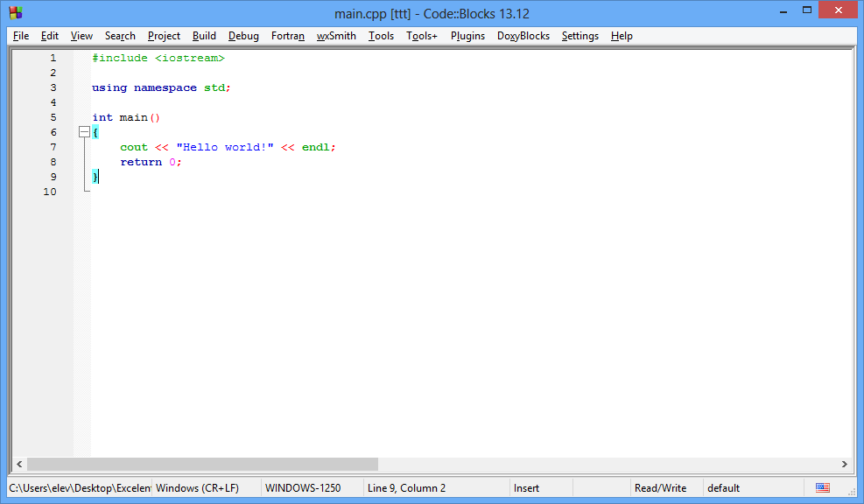Click the WINDOWS-1250 encoding indicator
The height and width of the screenshot is (504, 864).
(303, 488)
